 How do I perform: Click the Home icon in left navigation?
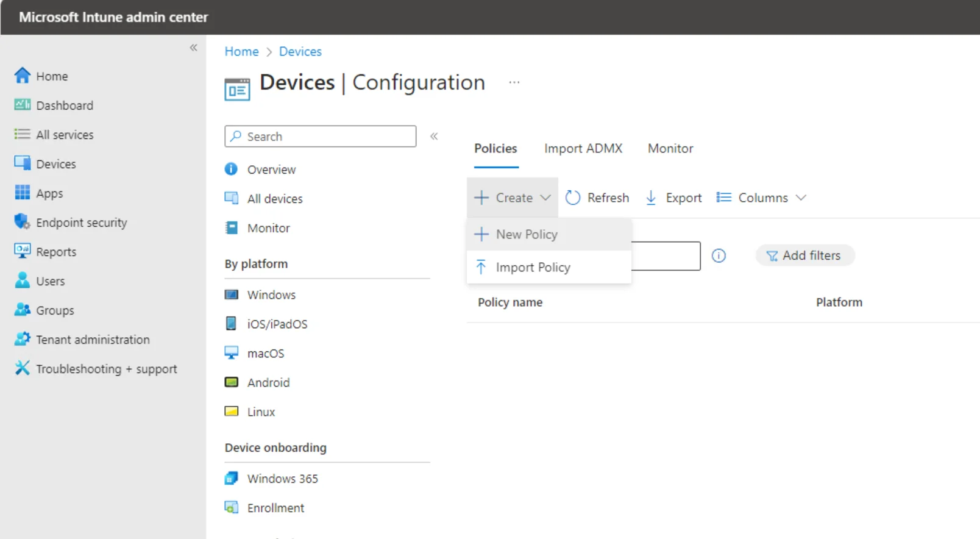pyautogui.click(x=23, y=76)
